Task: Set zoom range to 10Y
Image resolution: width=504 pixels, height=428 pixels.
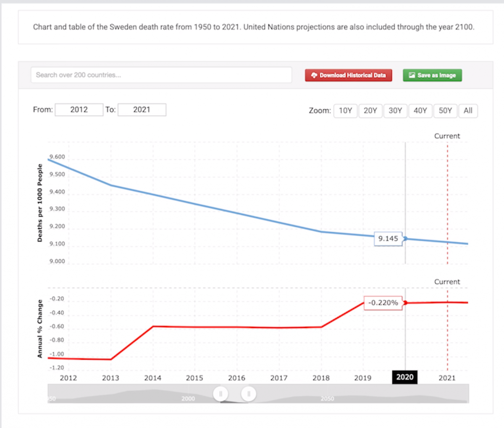Action: 345,111
